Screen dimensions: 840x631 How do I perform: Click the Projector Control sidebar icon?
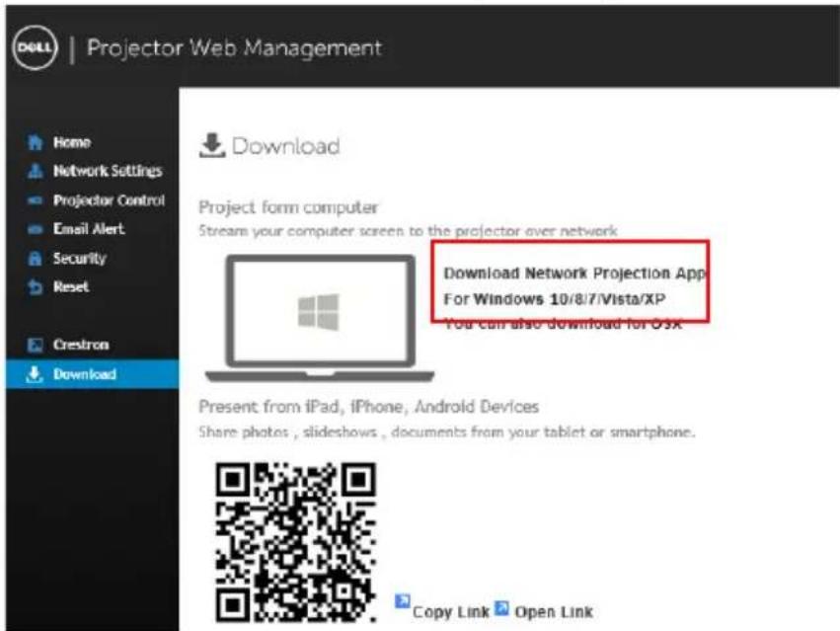[35, 200]
